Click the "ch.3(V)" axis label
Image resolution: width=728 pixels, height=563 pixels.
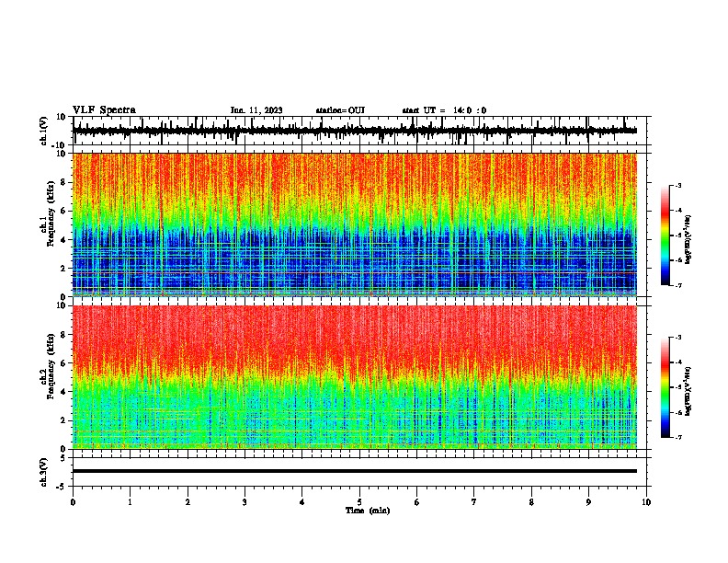pyautogui.click(x=44, y=472)
